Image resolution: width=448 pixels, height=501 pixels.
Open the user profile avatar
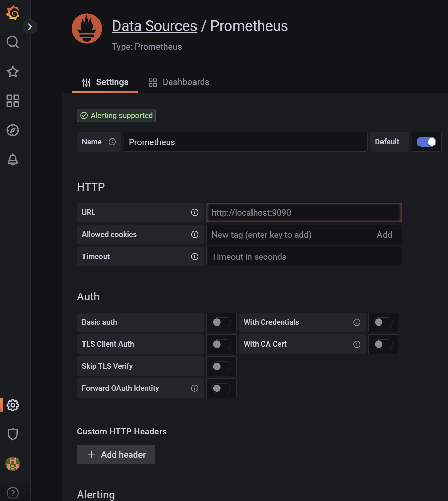[13, 464]
